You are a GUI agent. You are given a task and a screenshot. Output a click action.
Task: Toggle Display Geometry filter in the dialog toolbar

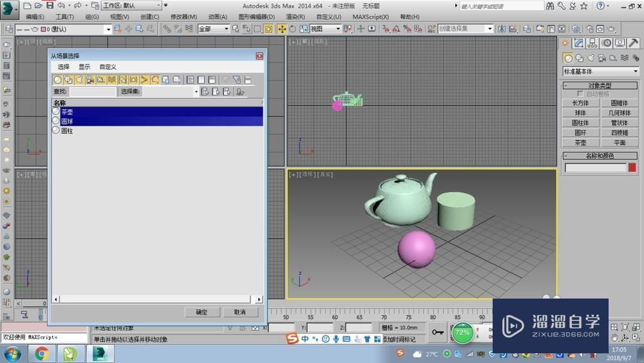coord(57,80)
